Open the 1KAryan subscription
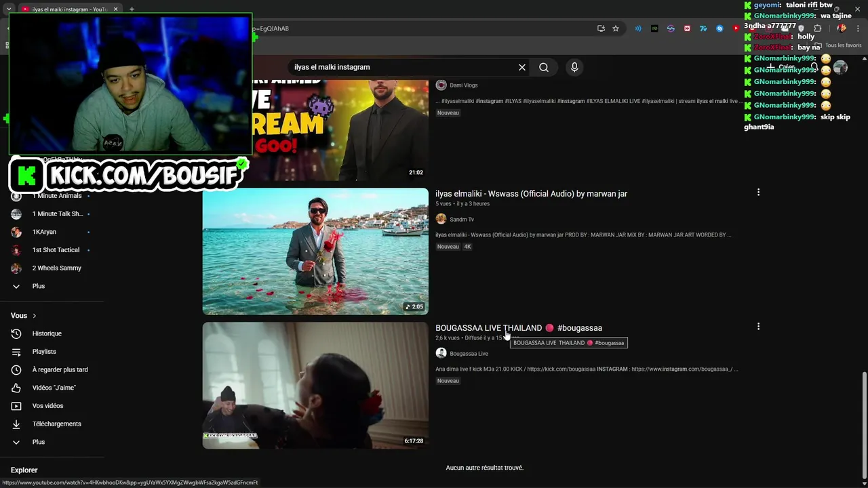This screenshot has height=488, width=868. pyautogui.click(x=52, y=232)
